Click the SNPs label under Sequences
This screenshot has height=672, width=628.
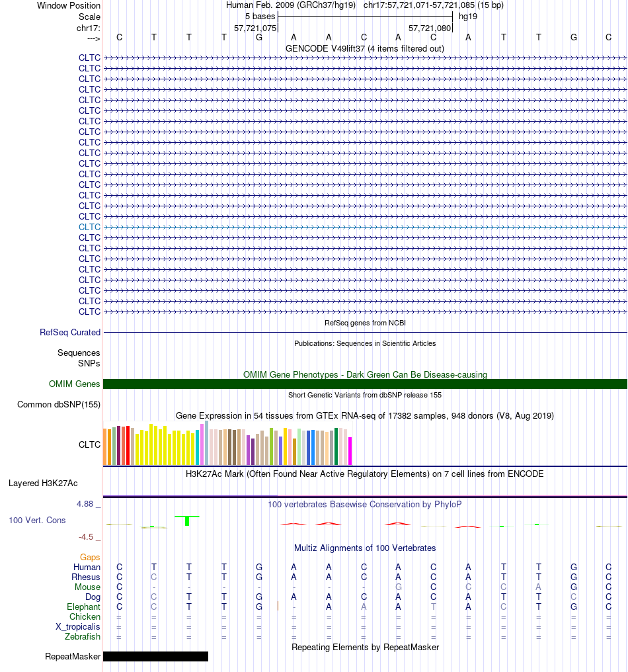pos(89,363)
